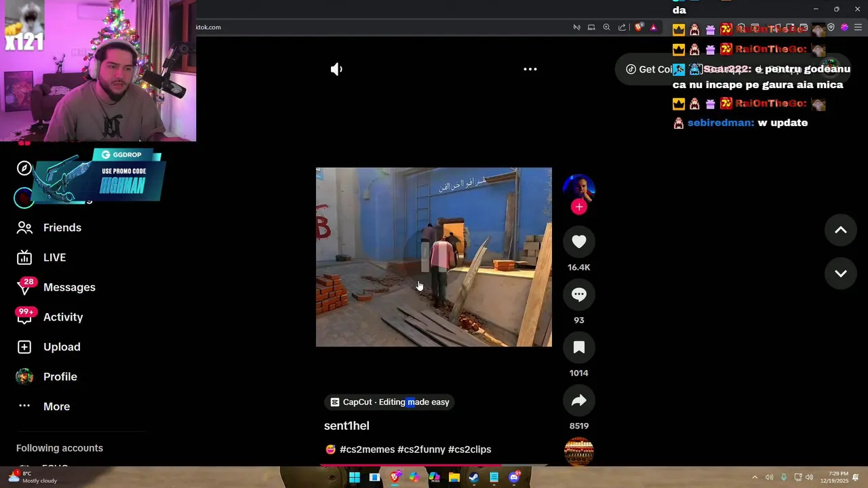Open Steam from the taskbar
This screenshot has height=488, width=868.
coord(474,477)
